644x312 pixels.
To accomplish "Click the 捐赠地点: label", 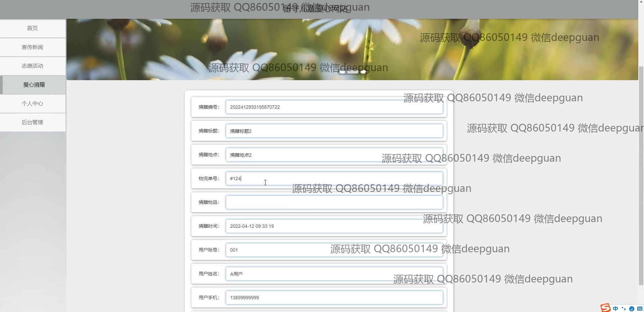I will pyautogui.click(x=209, y=155).
